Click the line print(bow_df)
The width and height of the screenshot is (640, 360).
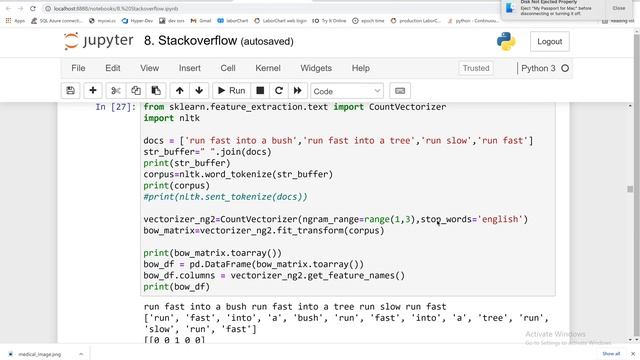click(177, 287)
